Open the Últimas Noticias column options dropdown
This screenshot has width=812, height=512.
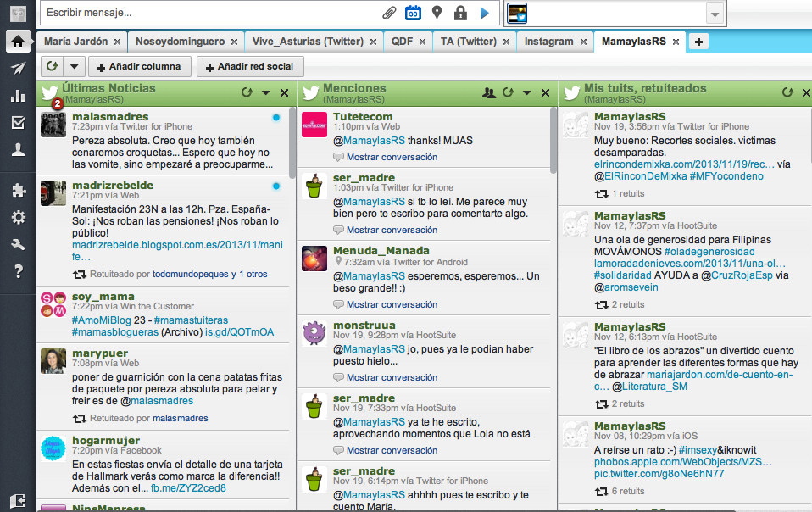(x=265, y=92)
